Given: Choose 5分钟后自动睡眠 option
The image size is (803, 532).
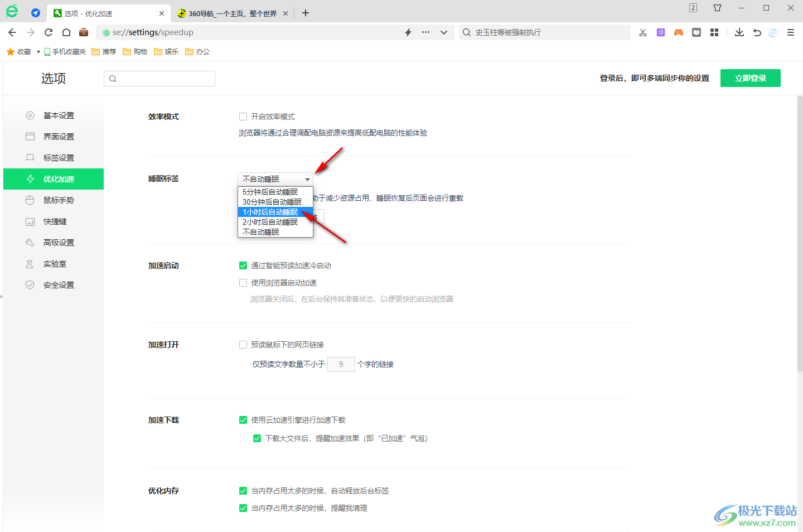Looking at the screenshot, I should (x=275, y=192).
